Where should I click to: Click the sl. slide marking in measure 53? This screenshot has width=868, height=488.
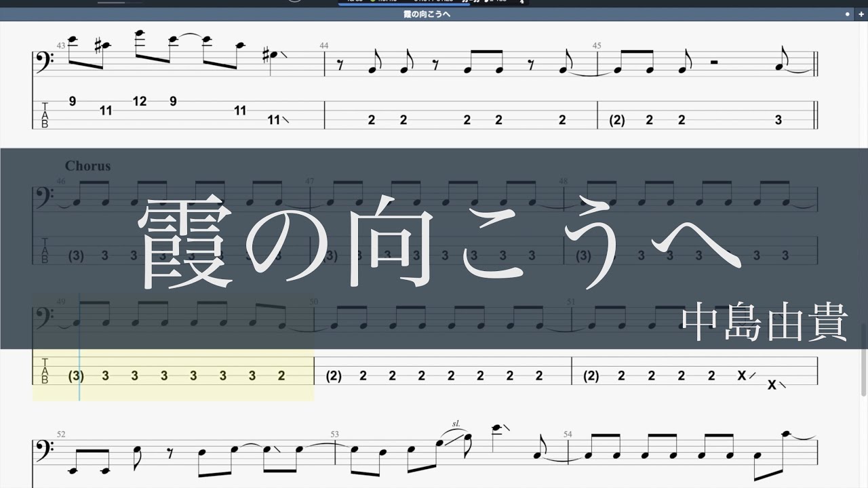[x=456, y=424]
